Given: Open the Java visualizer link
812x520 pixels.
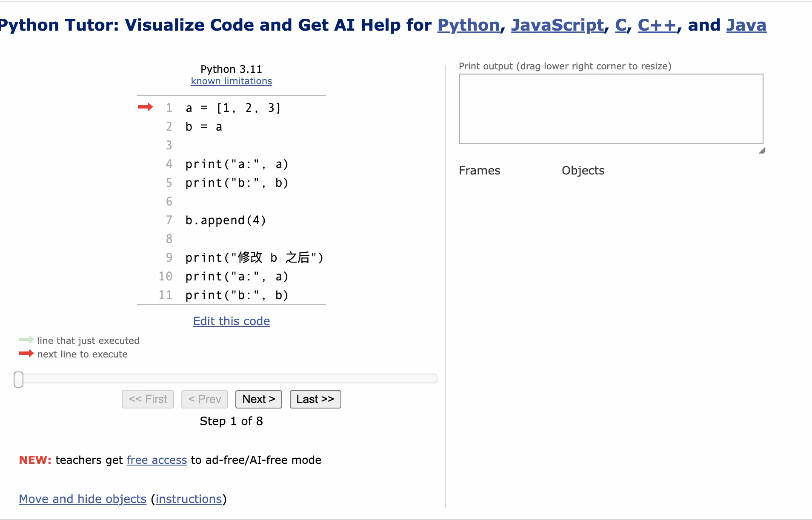Looking at the screenshot, I should [x=746, y=25].
